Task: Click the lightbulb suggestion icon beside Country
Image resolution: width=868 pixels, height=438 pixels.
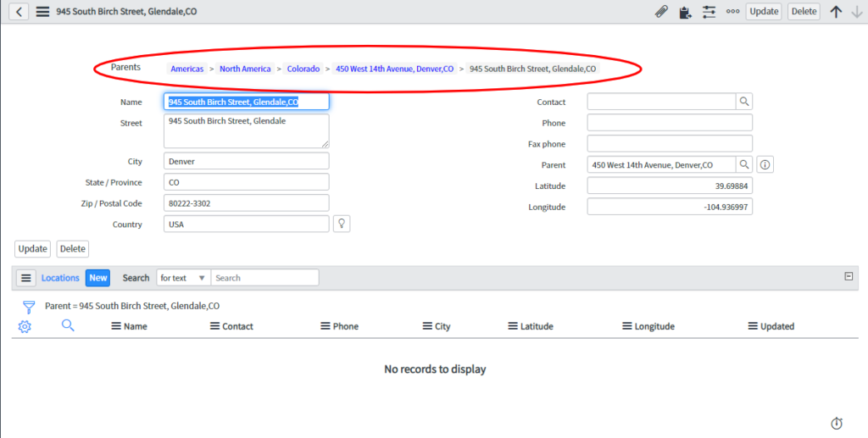Action: pos(342,224)
